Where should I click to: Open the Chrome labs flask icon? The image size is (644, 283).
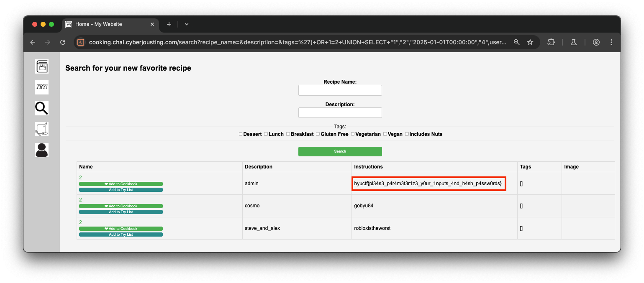pos(574,42)
